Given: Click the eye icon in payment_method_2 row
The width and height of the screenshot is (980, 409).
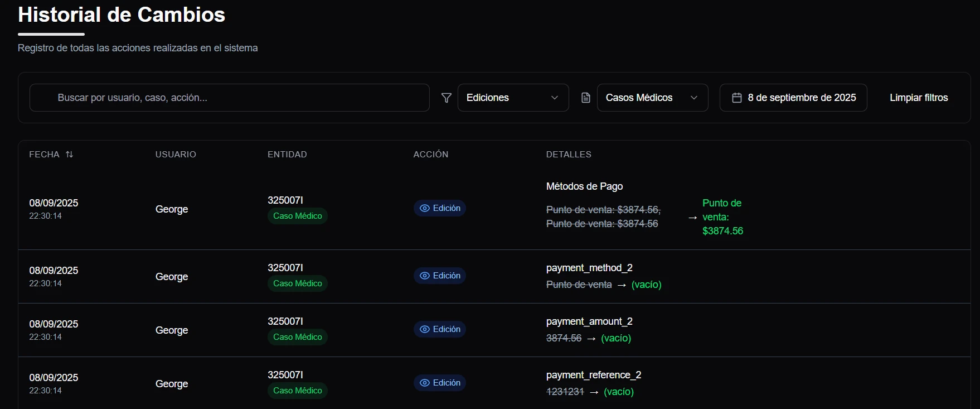Looking at the screenshot, I should tap(425, 276).
